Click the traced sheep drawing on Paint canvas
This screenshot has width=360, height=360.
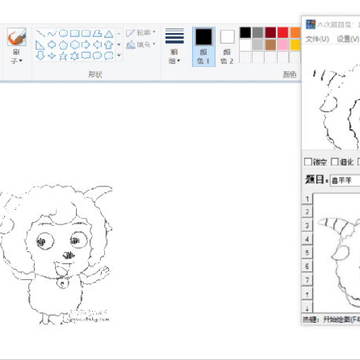(x=56, y=255)
